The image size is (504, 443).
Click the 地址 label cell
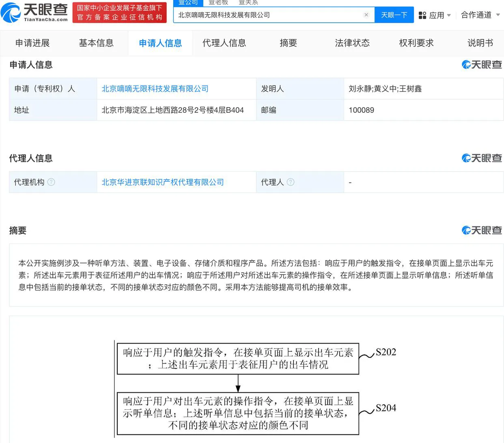[x=53, y=110]
